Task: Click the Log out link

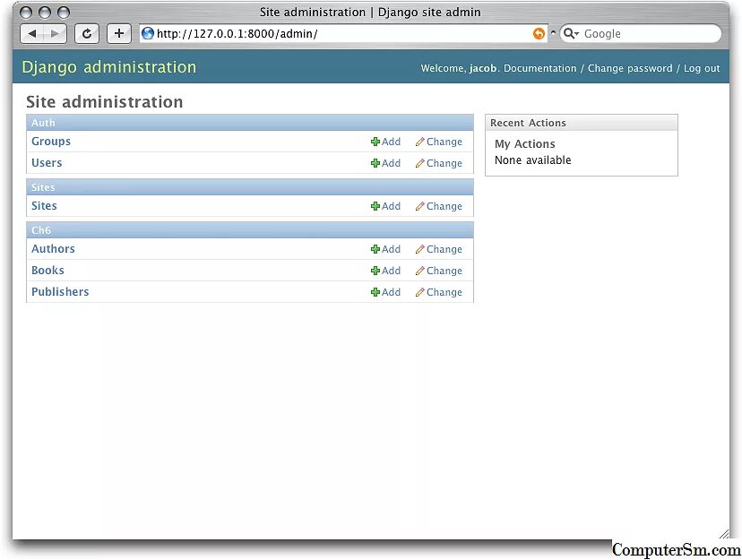Action: coord(702,68)
